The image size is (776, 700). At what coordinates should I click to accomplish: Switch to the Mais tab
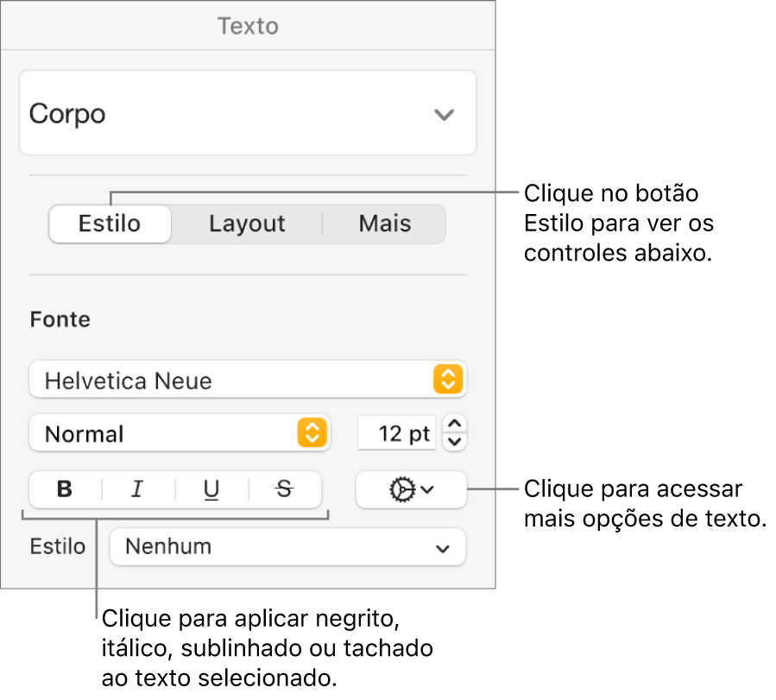point(384,224)
